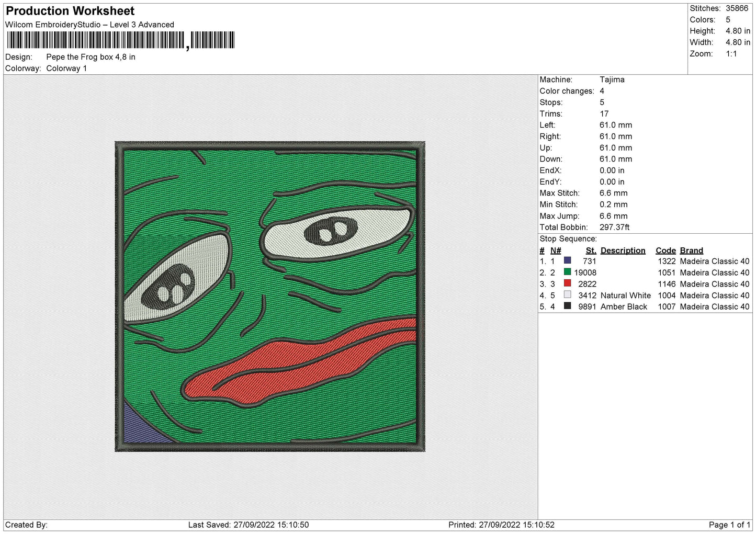The image size is (756, 534).
Task: Select stitch count 19008 in row 2
Action: pos(585,272)
